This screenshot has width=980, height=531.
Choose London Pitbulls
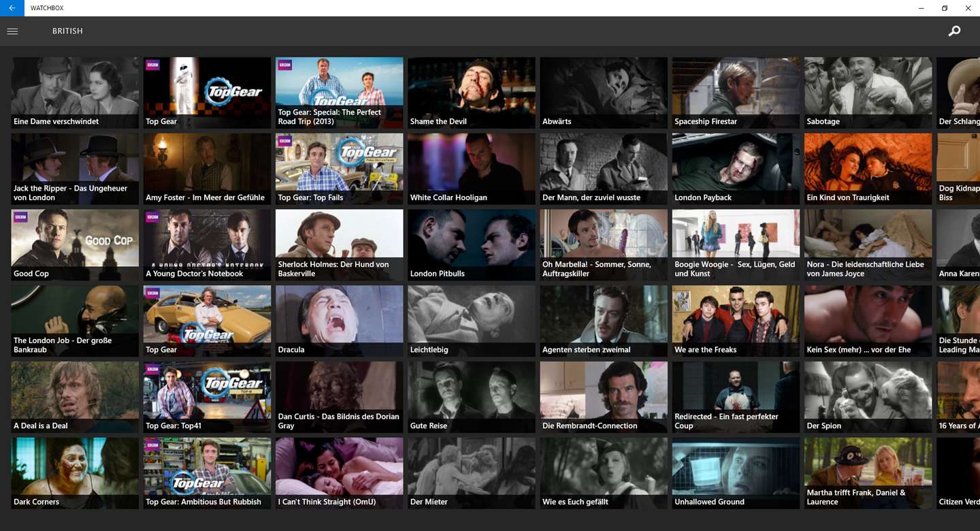pos(471,245)
